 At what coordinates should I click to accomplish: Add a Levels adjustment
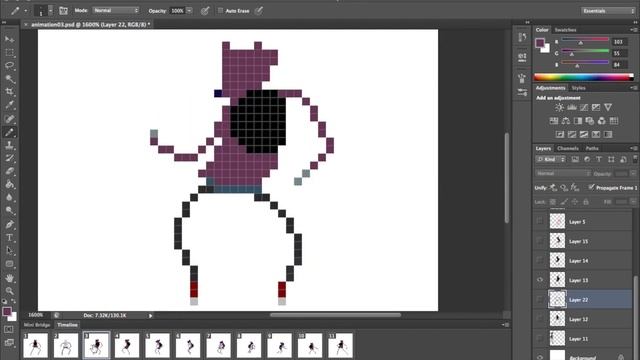click(x=571, y=107)
